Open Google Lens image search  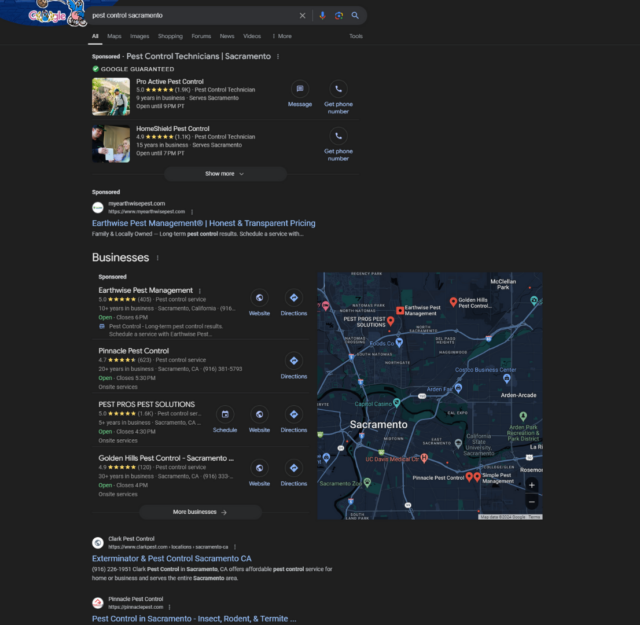(339, 16)
